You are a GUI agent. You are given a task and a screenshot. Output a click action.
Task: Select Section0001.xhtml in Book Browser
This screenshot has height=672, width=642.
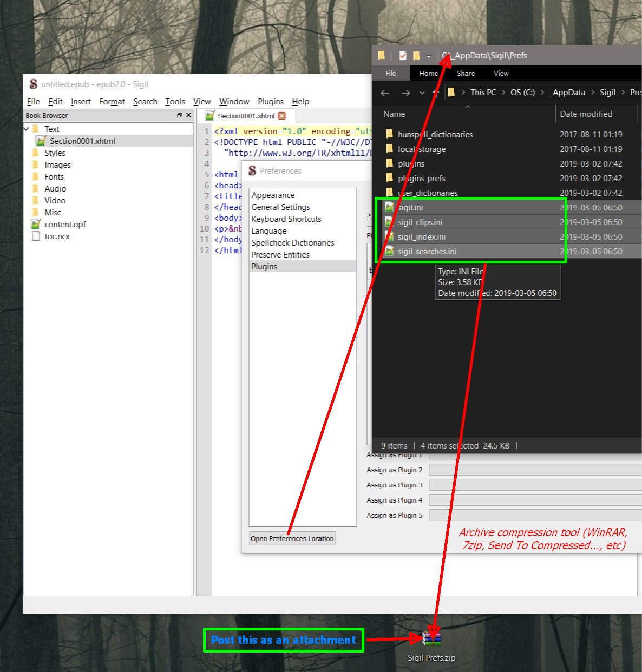[x=82, y=141]
